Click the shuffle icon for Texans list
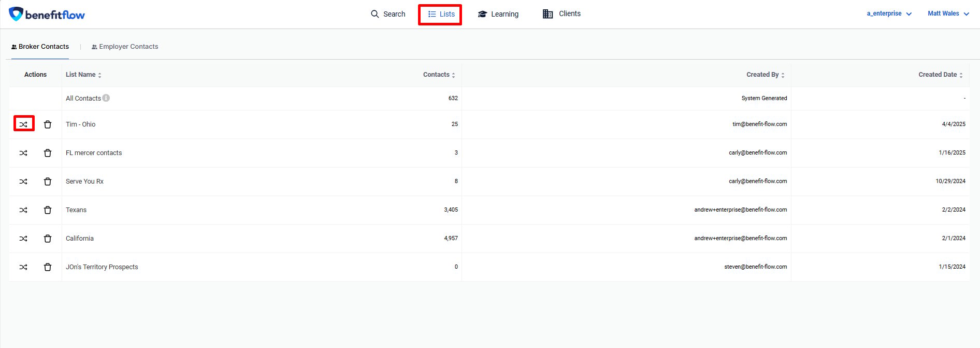Screen dimensions: 980x348 [23, 210]
